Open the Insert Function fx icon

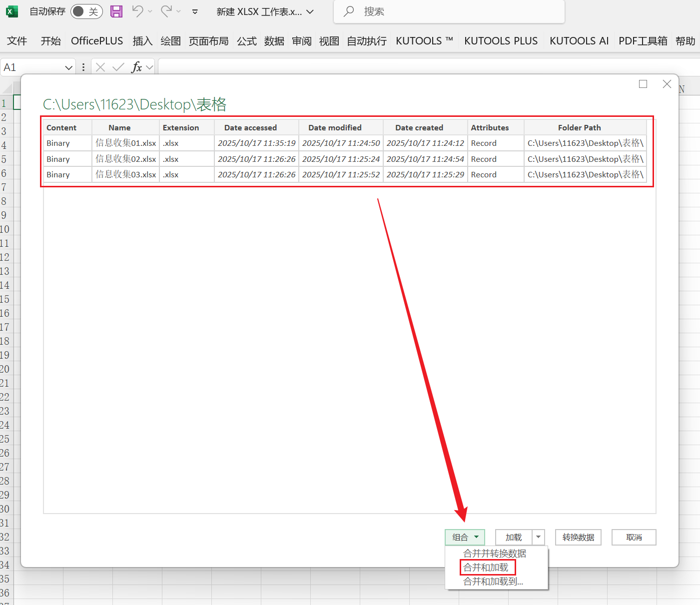(137, 67)
